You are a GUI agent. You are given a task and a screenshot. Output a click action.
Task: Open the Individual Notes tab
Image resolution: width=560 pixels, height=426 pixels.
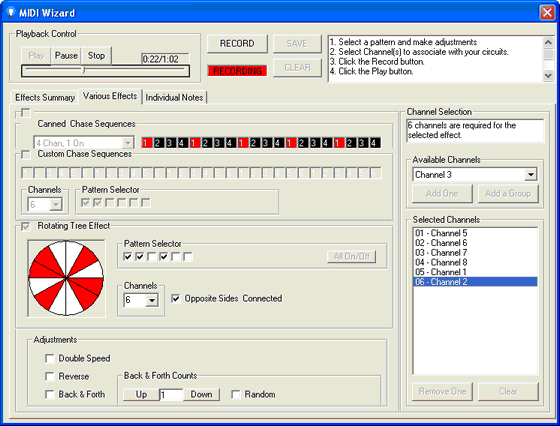pos(174,97)
